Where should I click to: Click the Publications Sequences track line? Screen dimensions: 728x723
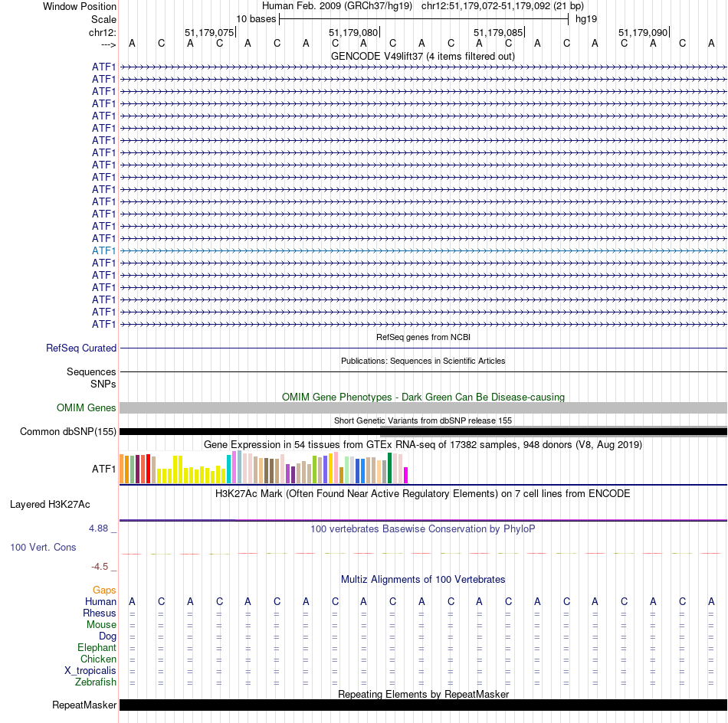tap(423, 371)
